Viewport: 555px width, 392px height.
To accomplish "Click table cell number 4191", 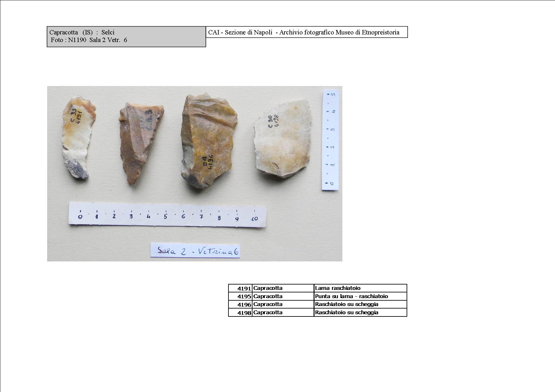I will click(x=240, y=288).
